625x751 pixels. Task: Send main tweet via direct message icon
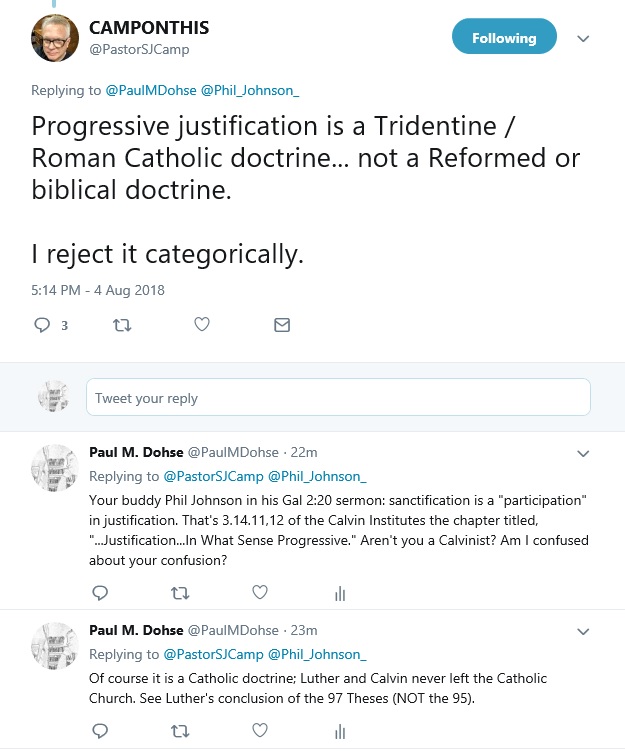[282, 325]
